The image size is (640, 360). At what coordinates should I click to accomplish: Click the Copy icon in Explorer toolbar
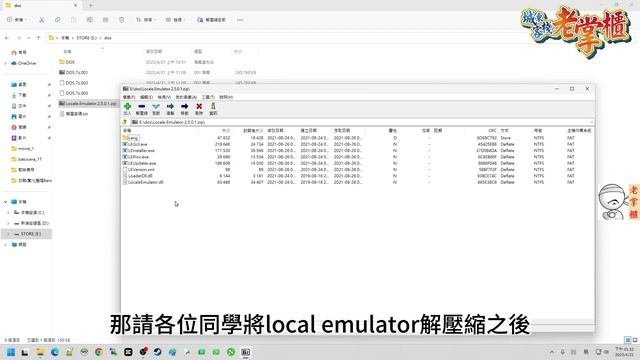coord(58,20)
